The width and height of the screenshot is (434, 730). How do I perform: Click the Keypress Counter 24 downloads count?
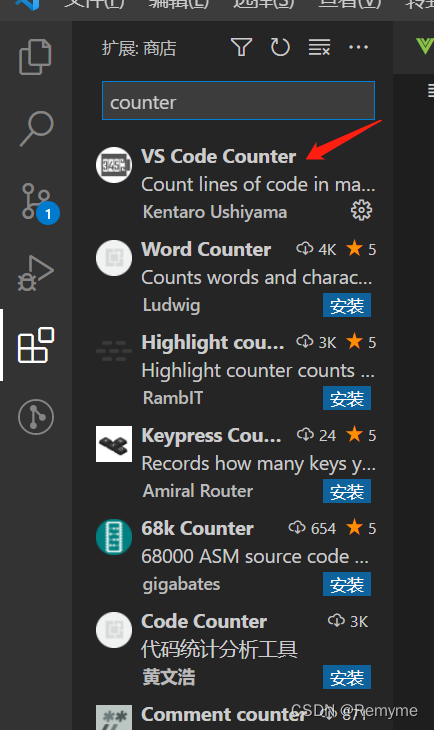click(x=317, y=436)
